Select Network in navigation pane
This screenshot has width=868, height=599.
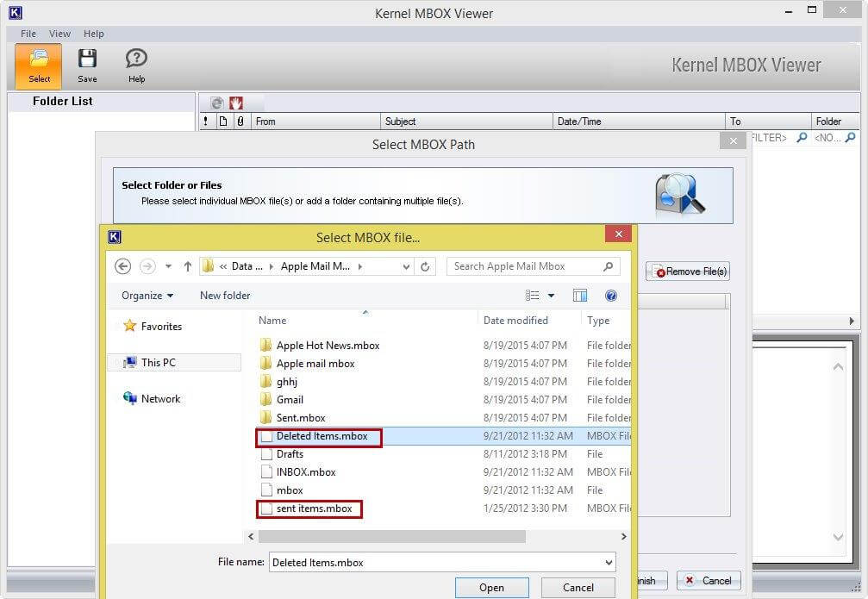tap(152, 398)
